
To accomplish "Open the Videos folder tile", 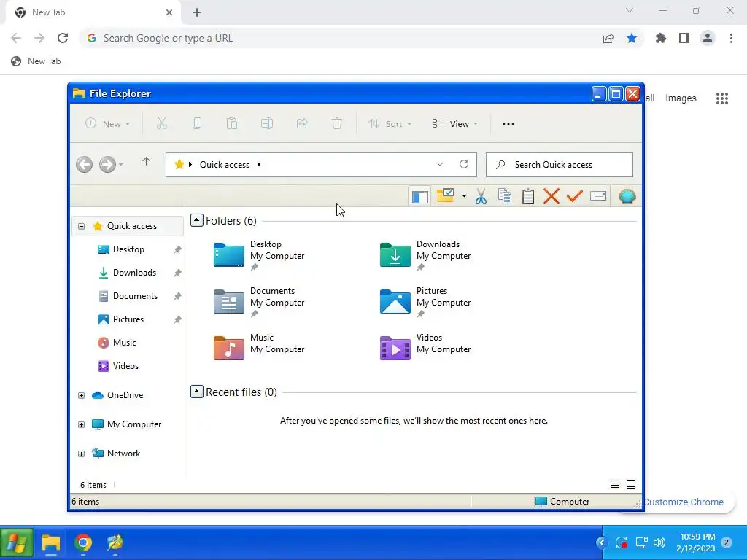I will point(425,348).
